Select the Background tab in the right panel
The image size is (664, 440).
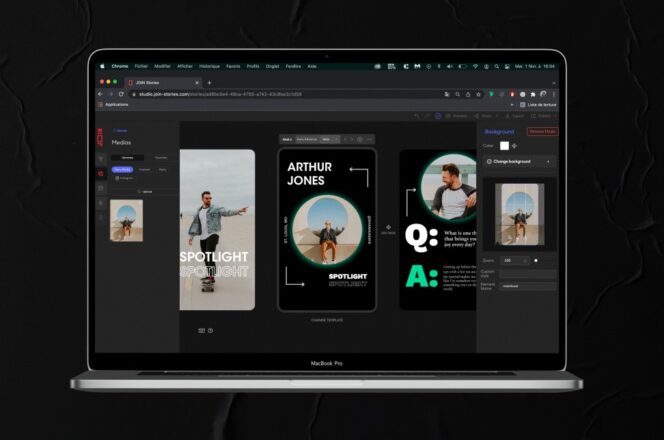pyautogui.click(x=499, y=132)
